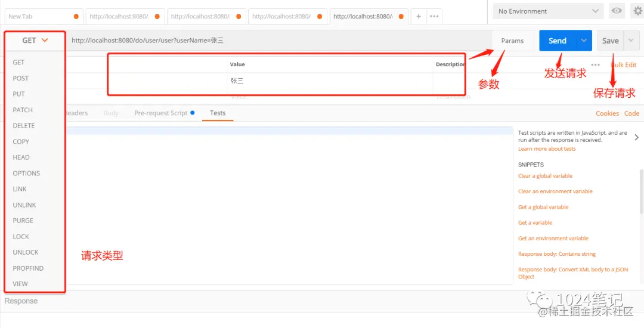Insert Get a variable snippet

pos(535,222)
